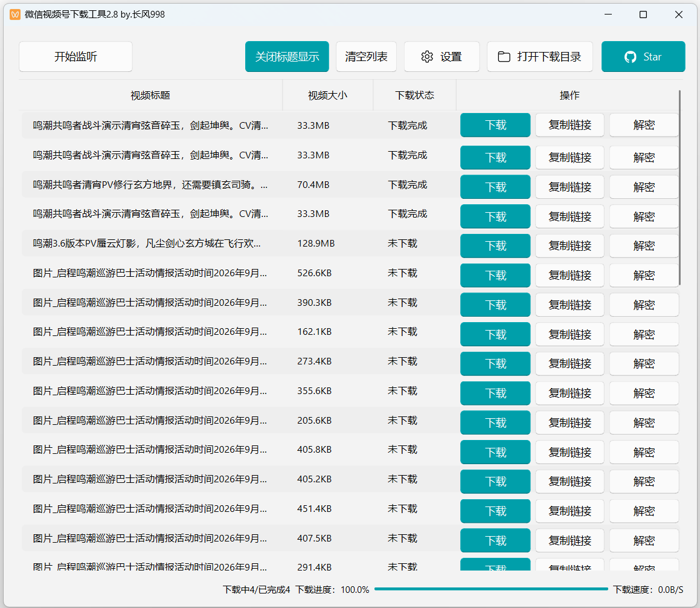Viewport: 700px width, 608px height.
Task: Download the 355.6KB image item
Action: click(495, 393)
